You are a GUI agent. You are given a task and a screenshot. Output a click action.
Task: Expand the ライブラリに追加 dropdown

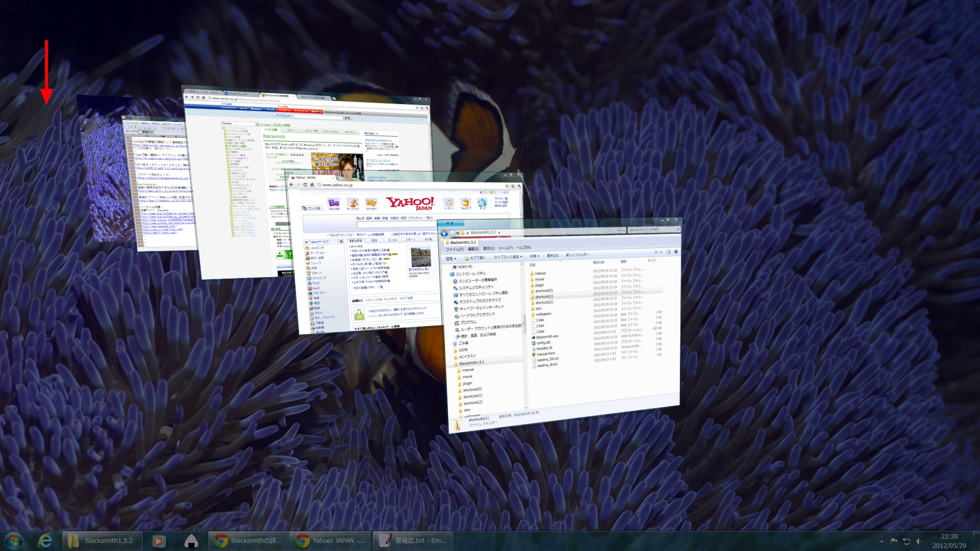(x=508, y=257)
